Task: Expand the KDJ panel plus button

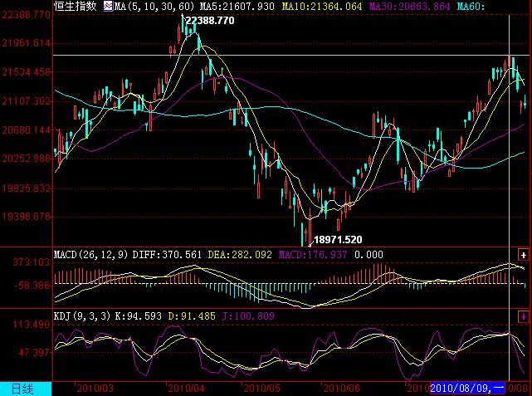Action: [523, 316]
